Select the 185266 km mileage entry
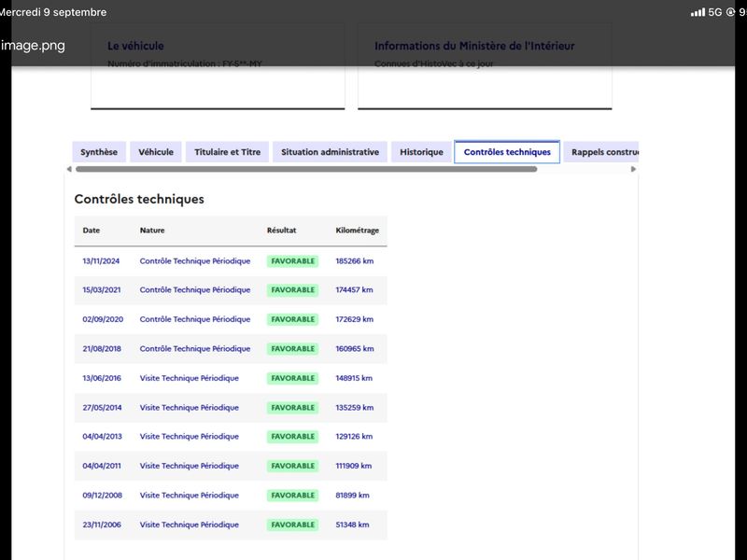Screen dimensions: 747x560 [355, 261]
